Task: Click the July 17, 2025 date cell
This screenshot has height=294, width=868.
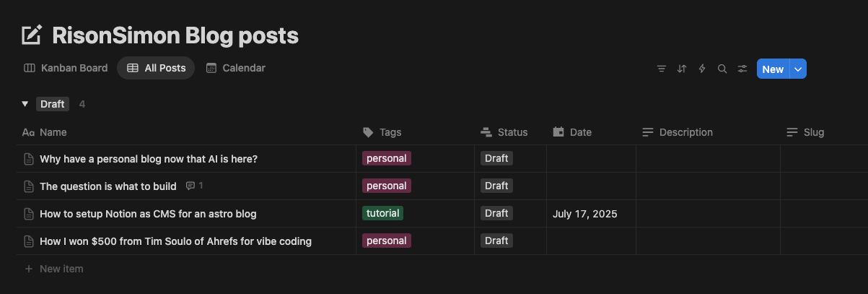Action: pos(584,214)
